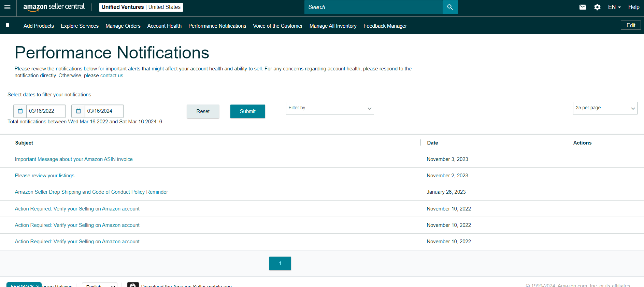This screenshot has height=287, width=644.
Task: Select the date 'November 2, 2023'
Action: [447, 176]
